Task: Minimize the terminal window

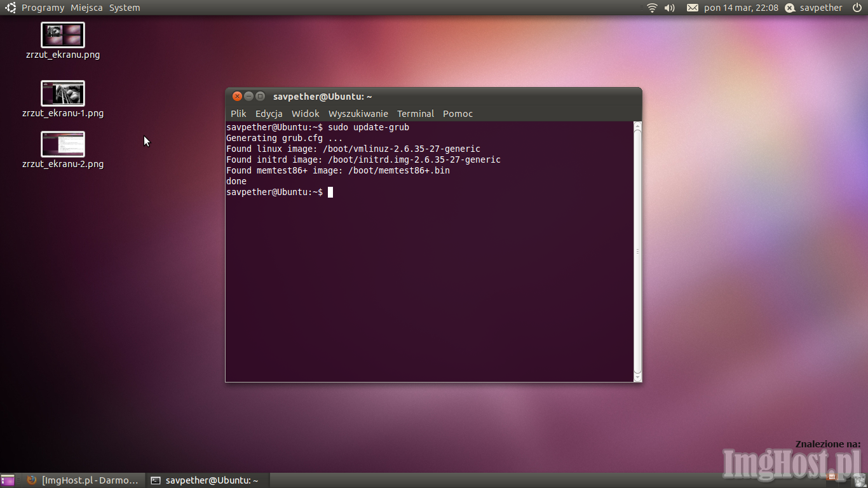Action: [248, 97]
